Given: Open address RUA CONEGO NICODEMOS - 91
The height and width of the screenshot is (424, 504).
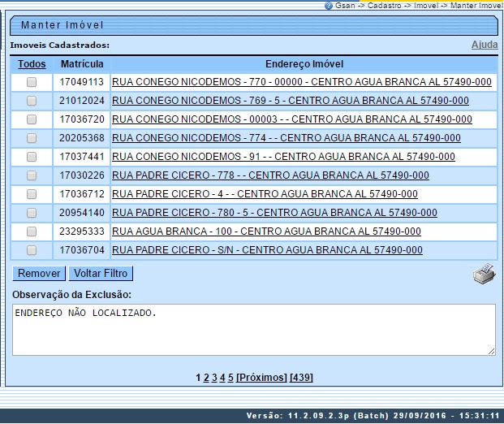Looking at the screenshot, I should coord(283,157).
